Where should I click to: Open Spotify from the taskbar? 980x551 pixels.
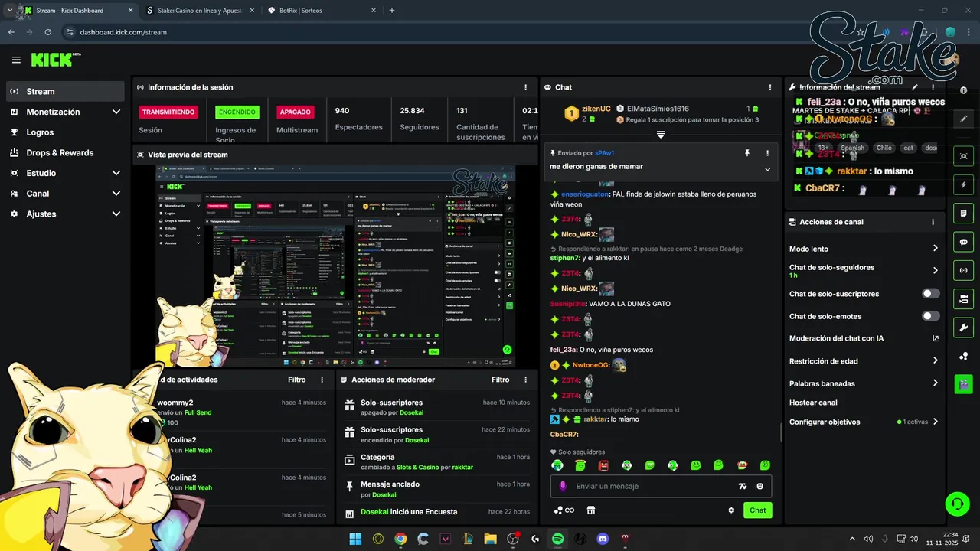pos(558,539)
